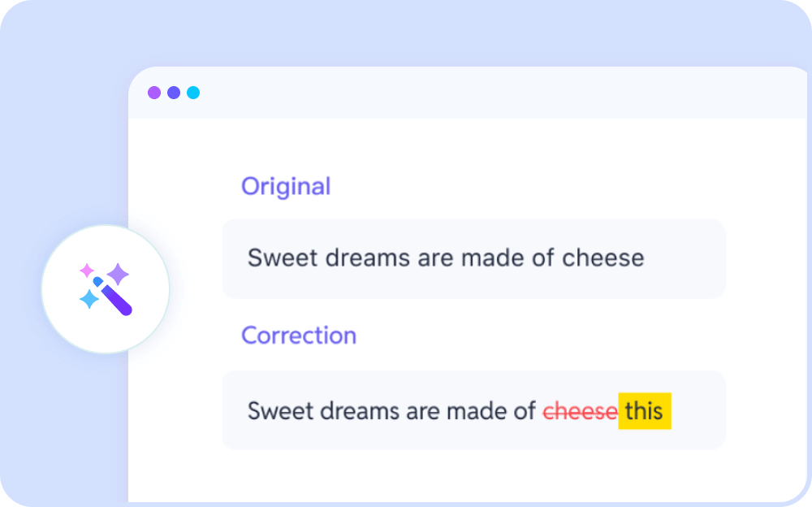The width and height of the screenshot is (812, 507).
Task: Click the yellow highlighted word "this"
Action: click(645, 411)
